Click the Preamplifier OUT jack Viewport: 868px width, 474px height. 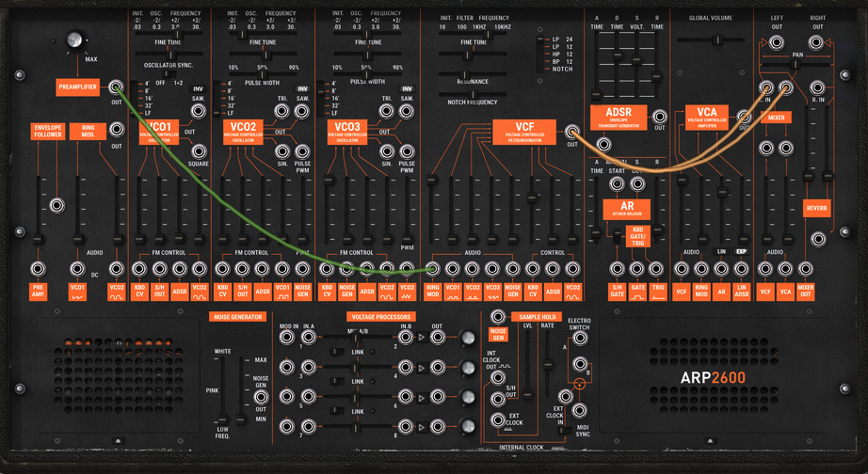116,87
